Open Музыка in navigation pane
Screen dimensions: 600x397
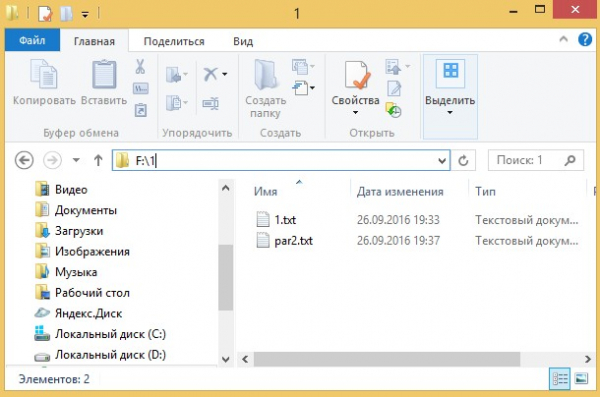pyautogui.click(x=76, y=272)
